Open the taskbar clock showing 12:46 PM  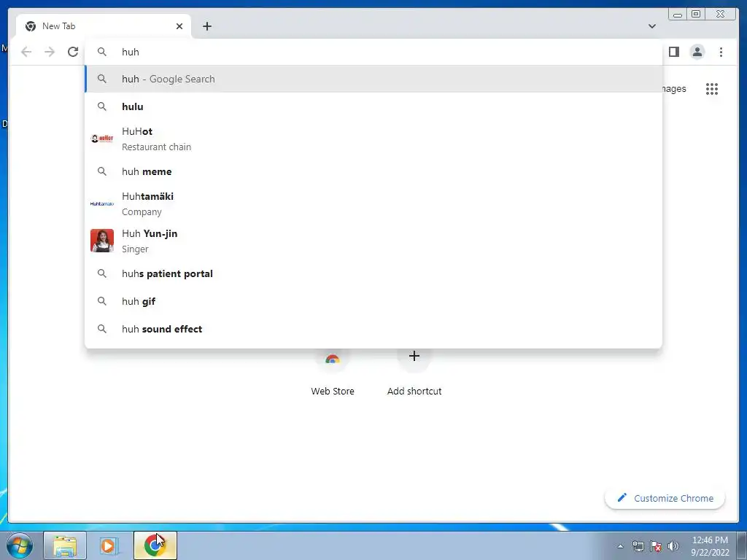point(710,546)
